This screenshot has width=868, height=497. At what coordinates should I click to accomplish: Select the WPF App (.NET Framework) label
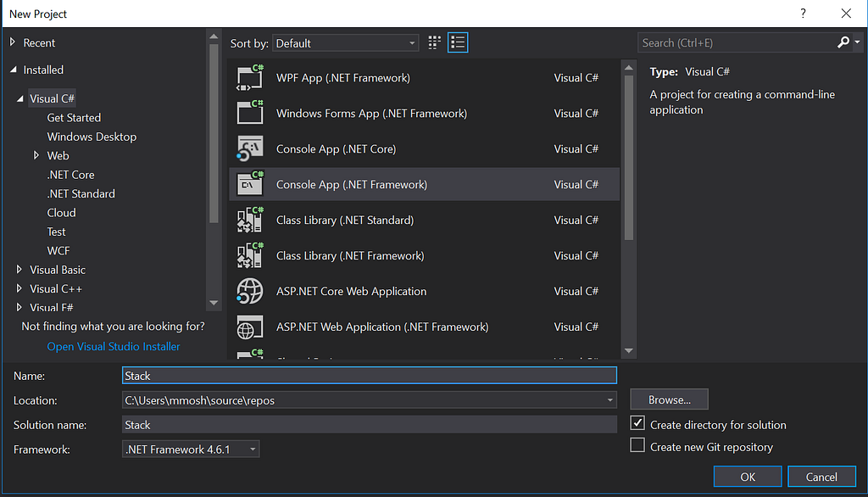pyautogui.click(x=343, y=77)
